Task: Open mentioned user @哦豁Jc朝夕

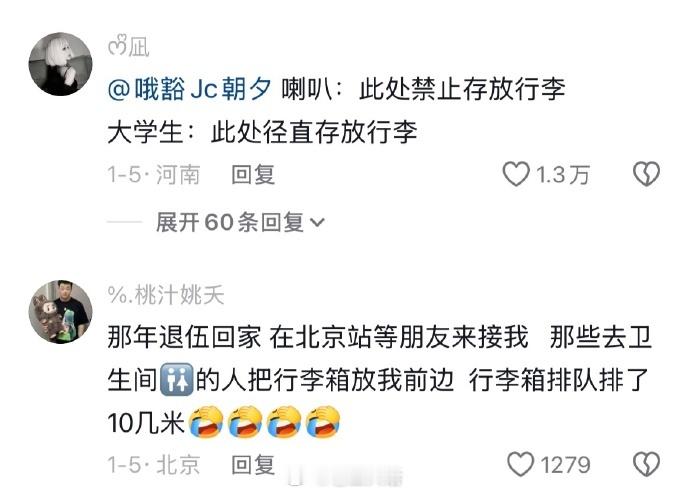Action: point(189,89)
